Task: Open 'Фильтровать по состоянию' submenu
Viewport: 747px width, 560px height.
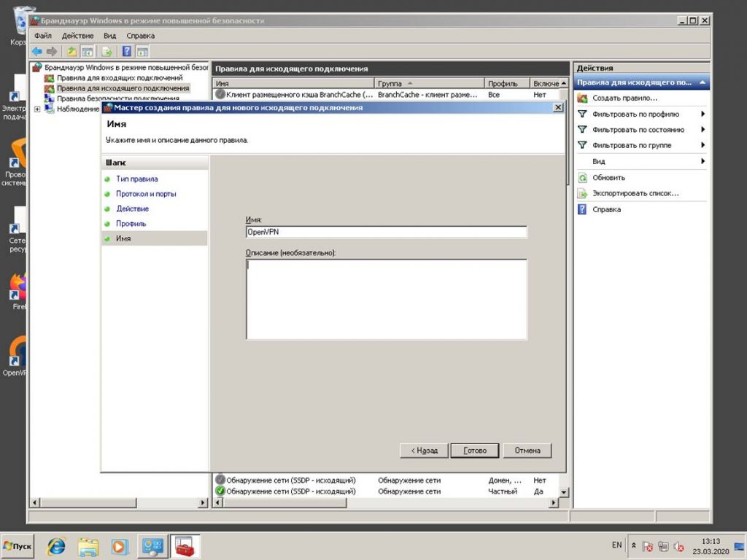Action: 641,130
